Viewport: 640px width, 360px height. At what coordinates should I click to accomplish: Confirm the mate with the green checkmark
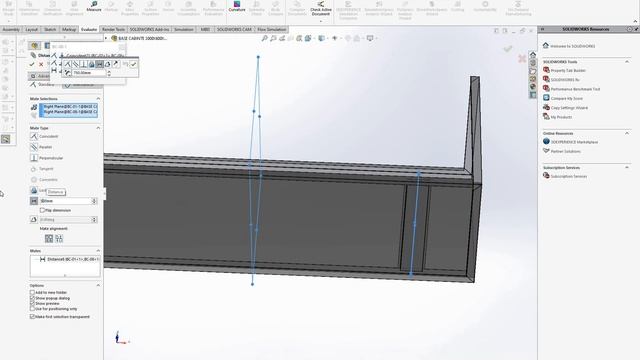[32, 64]
